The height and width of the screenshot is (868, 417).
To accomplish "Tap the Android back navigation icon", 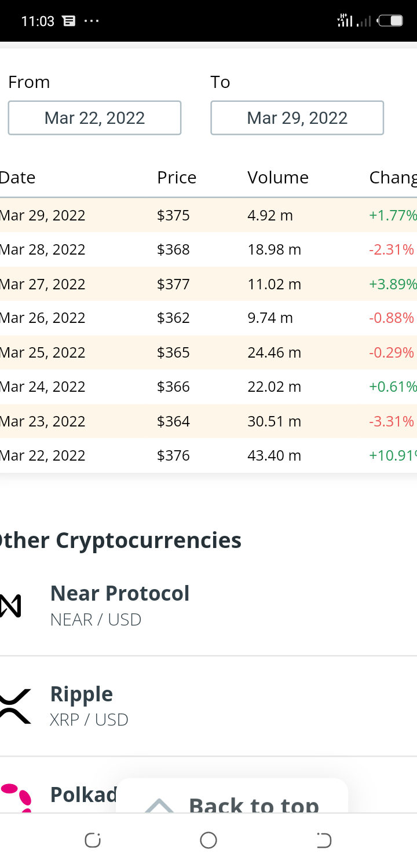I will [x=324, y=840].
